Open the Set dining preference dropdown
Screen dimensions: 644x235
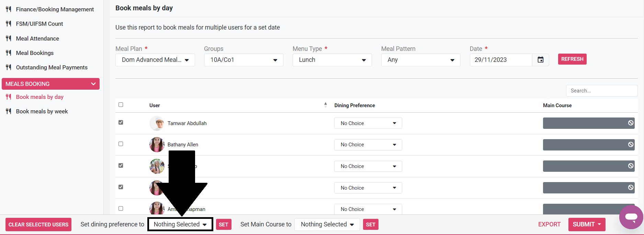[x=180, y=224]
